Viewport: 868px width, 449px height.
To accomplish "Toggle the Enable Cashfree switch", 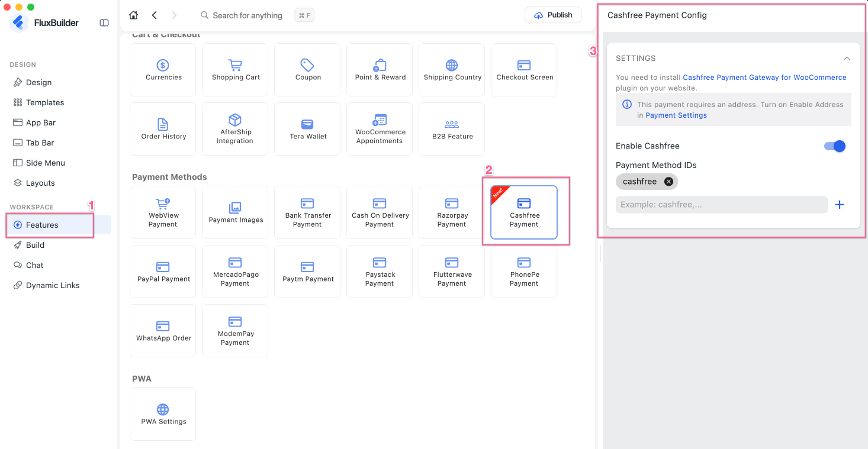I will coord(835,146).
